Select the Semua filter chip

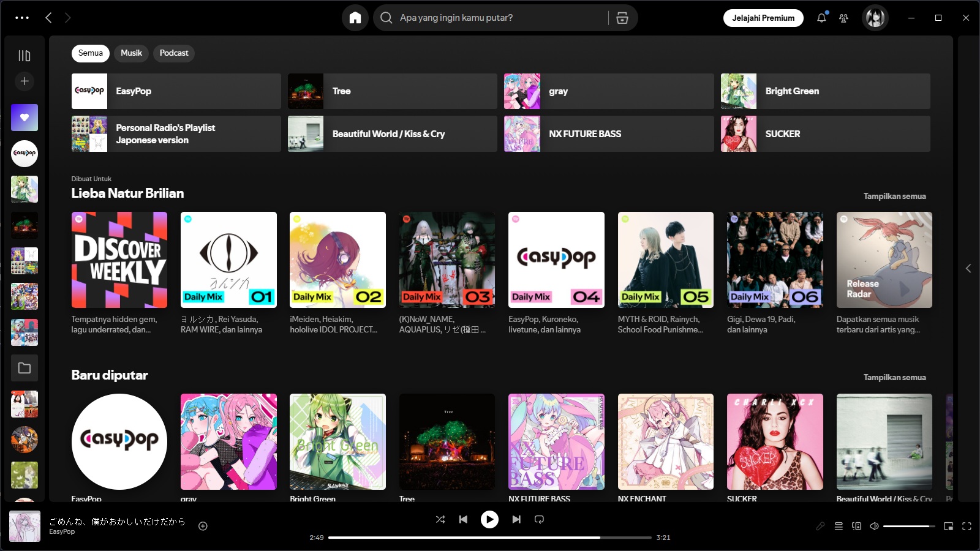point(91,53)
